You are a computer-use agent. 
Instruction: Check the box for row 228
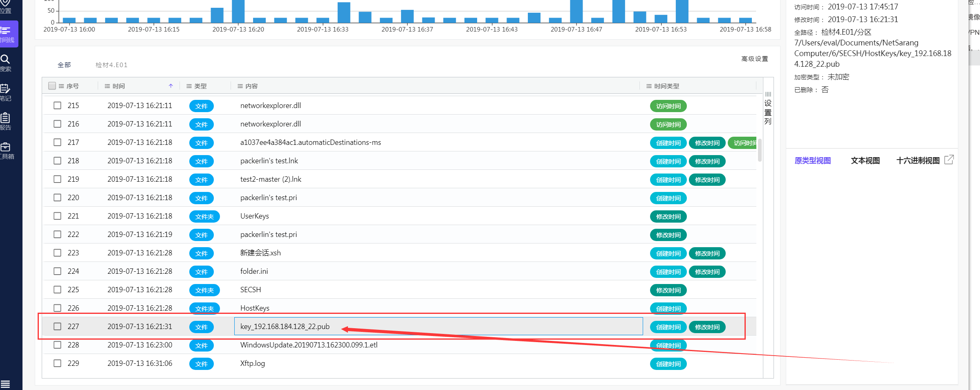pyautogui.click(x=58, y=345)
